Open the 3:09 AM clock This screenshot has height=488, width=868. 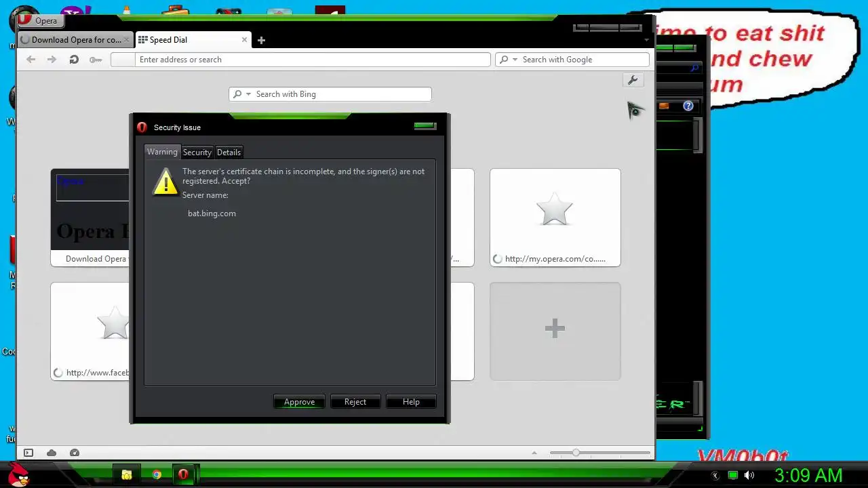coord(808,475)
